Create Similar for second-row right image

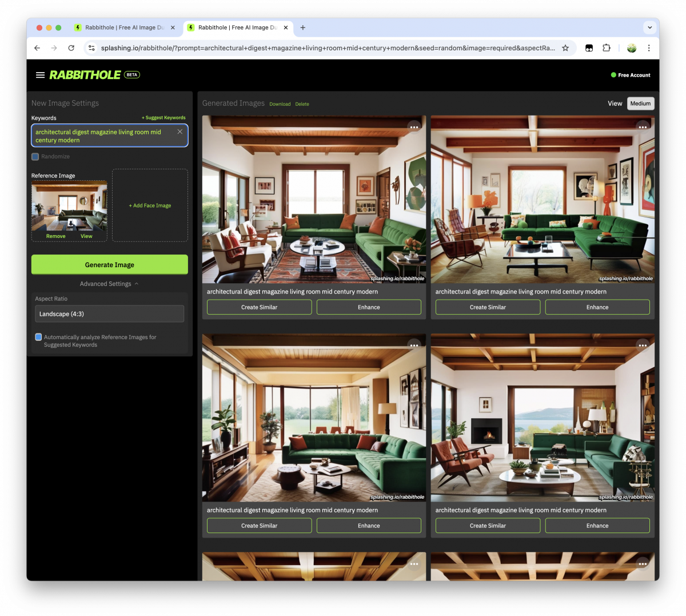(488, 526)
